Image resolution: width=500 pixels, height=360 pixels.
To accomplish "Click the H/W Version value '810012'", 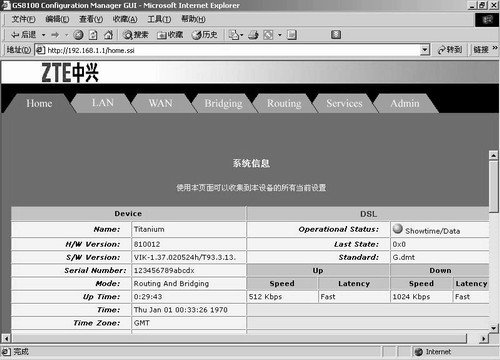I will coord(147,244).
